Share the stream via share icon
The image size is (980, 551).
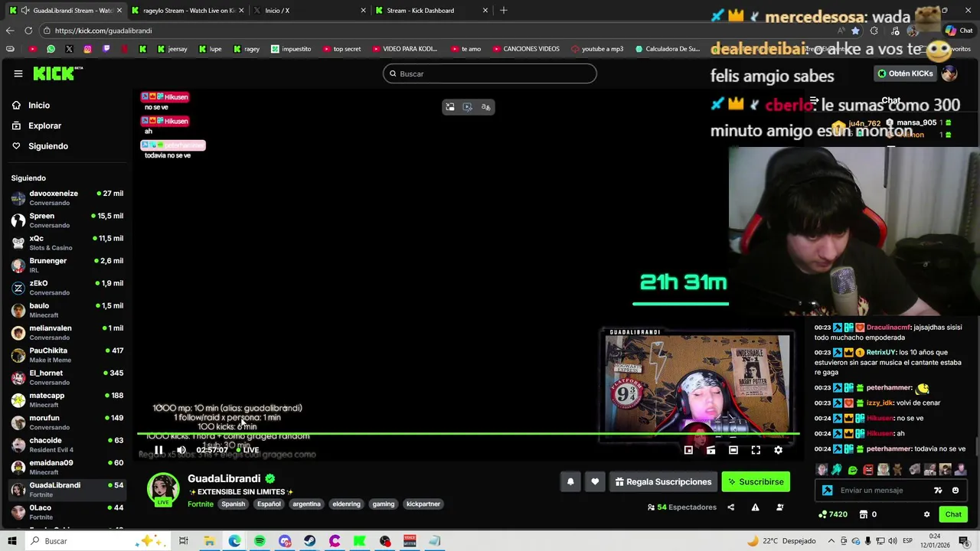[x=730, y=507]
